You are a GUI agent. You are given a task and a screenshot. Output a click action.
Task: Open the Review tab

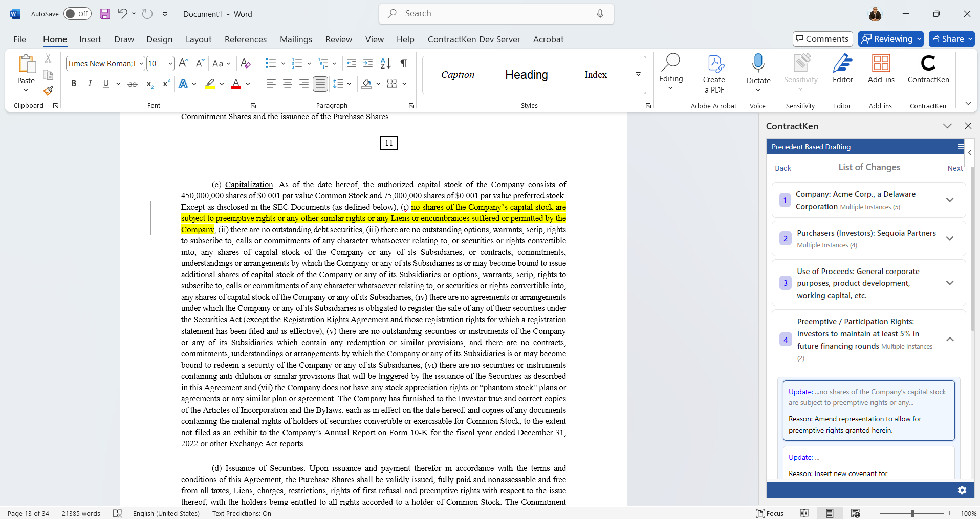[339, 39]
